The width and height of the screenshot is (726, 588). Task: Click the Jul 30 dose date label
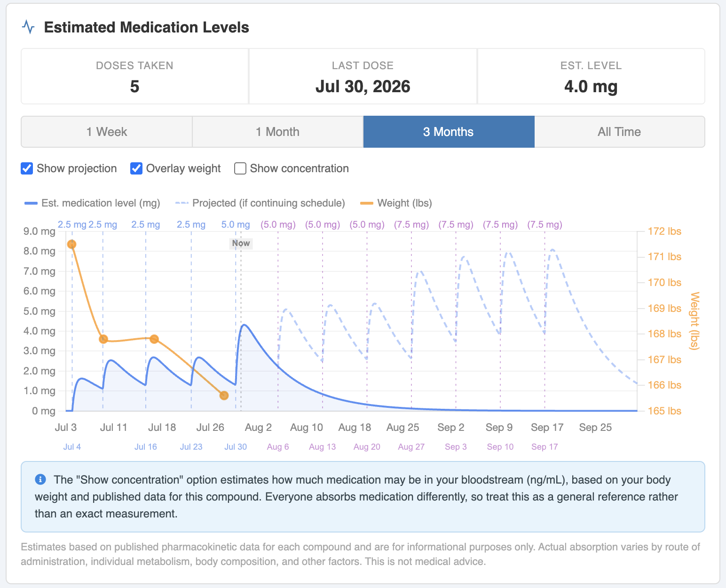click(x=236, y=447)
